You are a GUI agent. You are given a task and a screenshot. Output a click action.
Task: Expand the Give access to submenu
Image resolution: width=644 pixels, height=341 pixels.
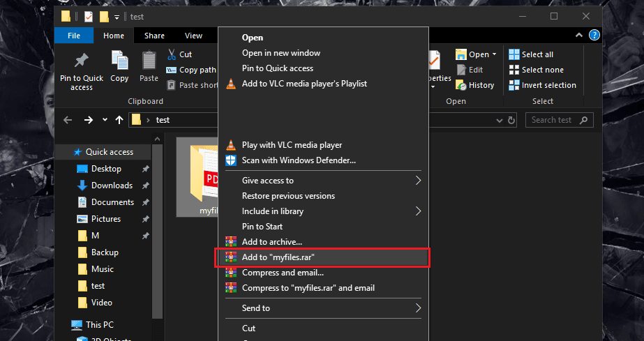tap(419, 181)
